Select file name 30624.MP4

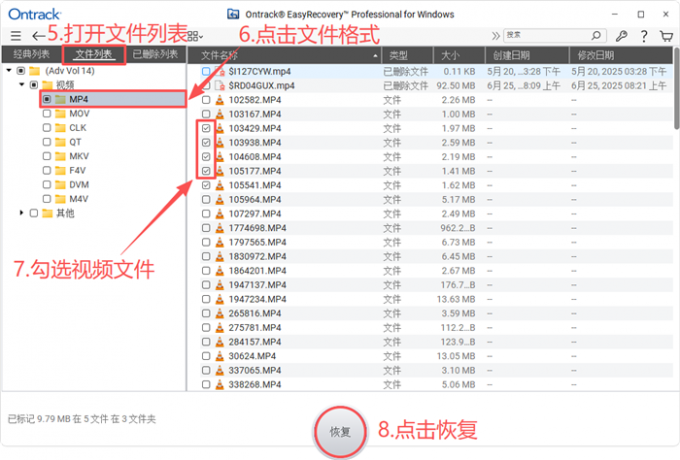pyautogui.click(x=252, y=356)
